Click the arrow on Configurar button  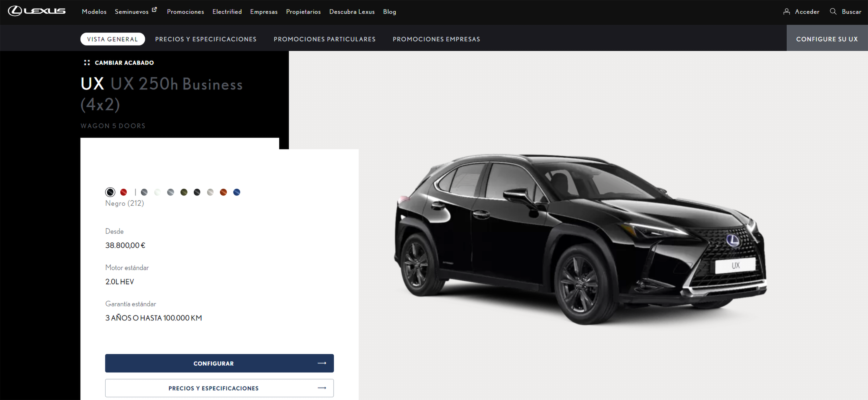click(322, 363)
